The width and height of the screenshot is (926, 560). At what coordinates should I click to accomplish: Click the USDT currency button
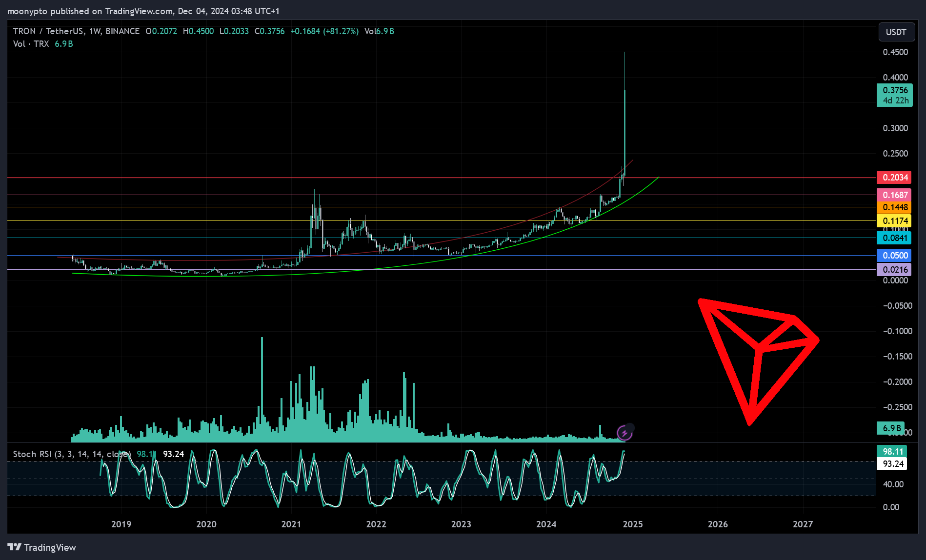point(896,32)
